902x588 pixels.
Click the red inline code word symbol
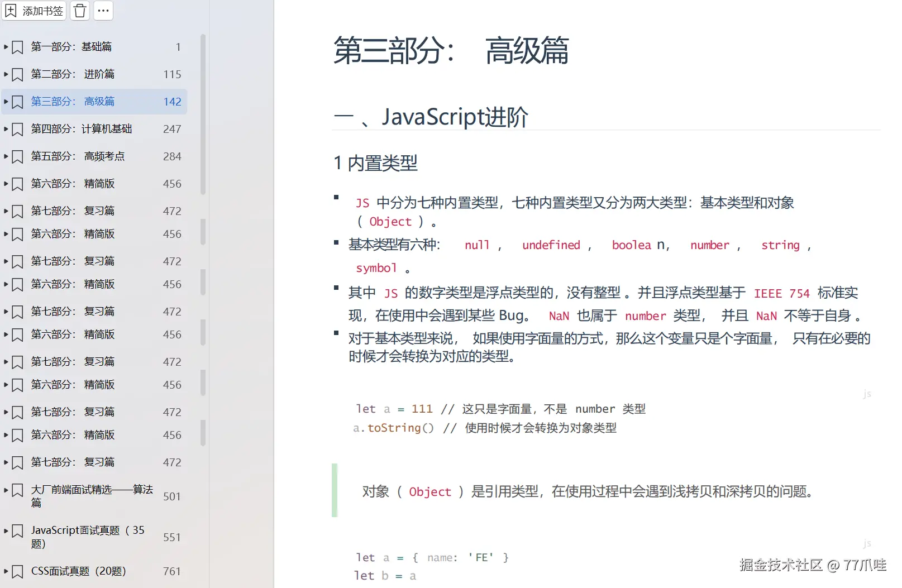pos(376,268)
